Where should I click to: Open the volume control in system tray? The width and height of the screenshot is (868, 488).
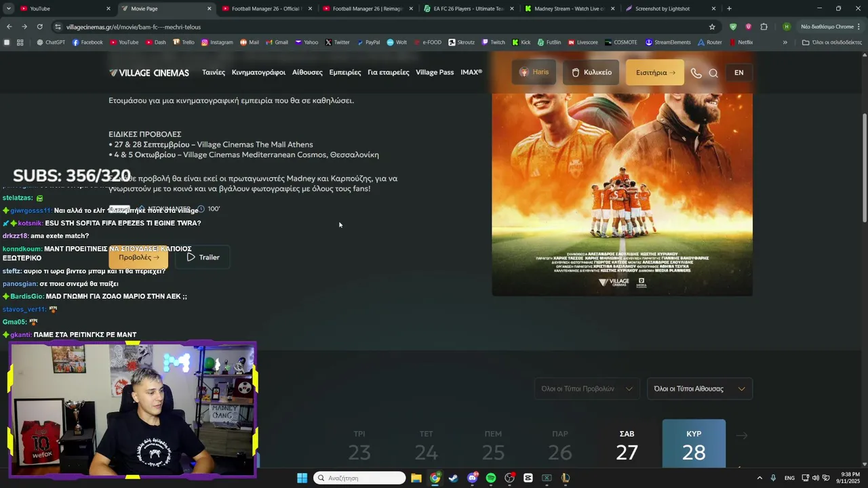pos(815,478)
